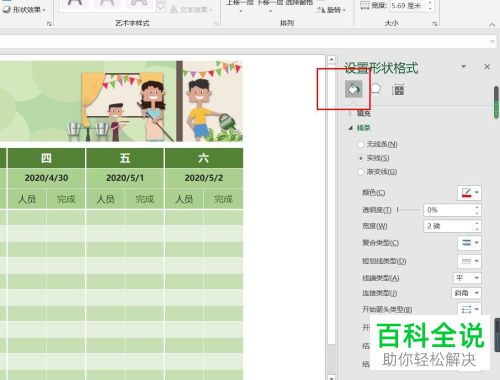The height and width of the screenshot is (380, 500).
Task: Select the gardener boy illustration image
Action: coord(213,101)
